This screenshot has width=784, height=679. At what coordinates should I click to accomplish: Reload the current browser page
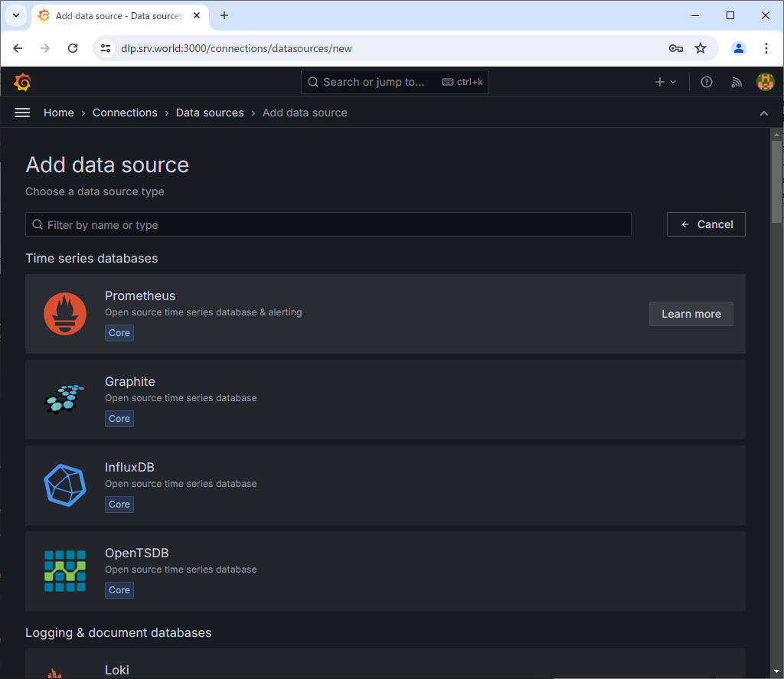pos(73,48)
